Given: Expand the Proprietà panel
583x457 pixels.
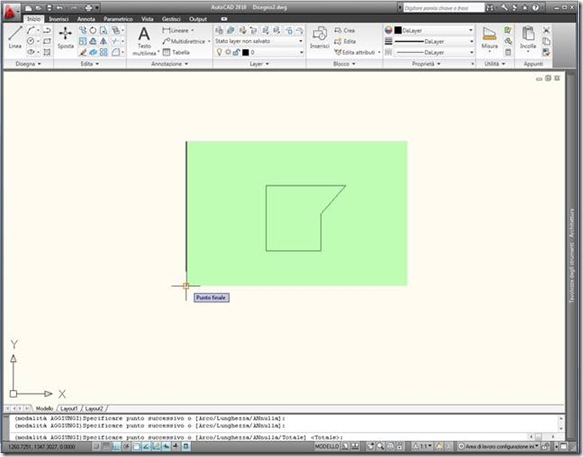Looking at the screenshot, I should pyautogui.click(x=426, y=64).
